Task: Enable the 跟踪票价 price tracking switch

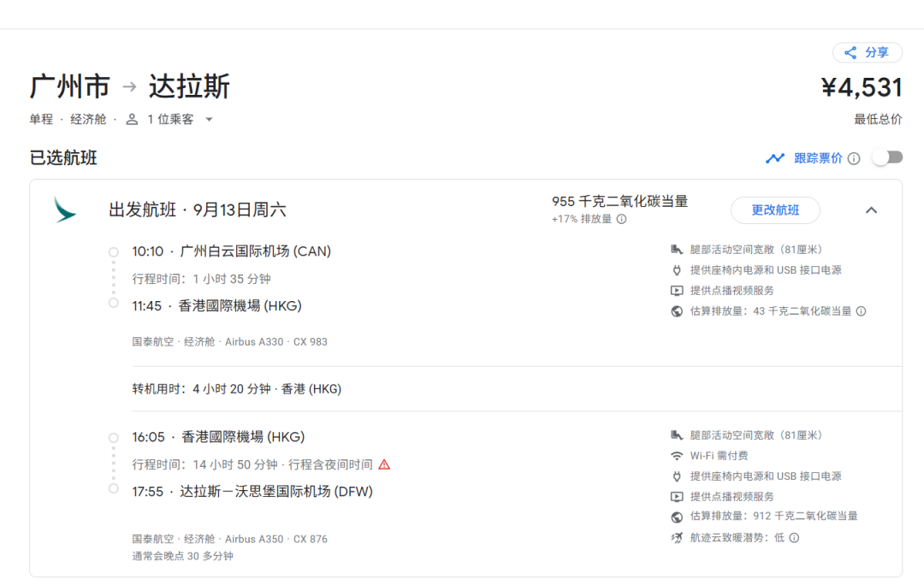Action: [887, 157]
